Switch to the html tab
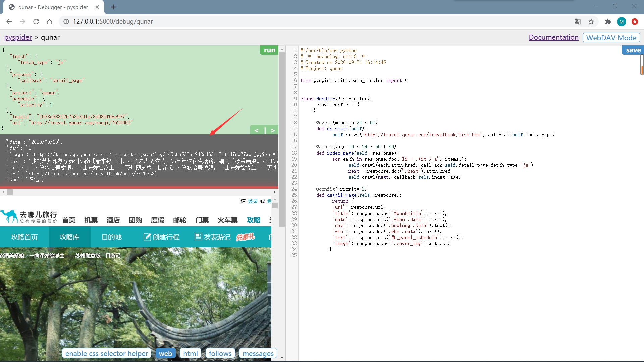 (190, 353)
